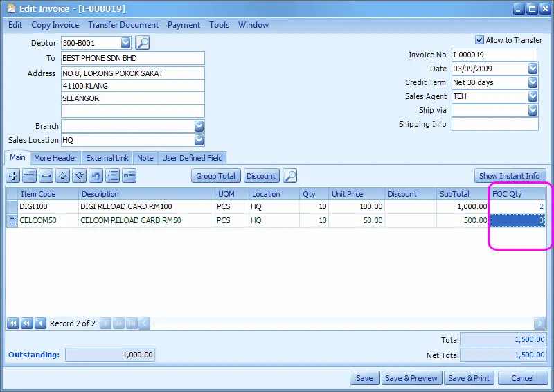Click the add new row plus icon

(13, 176)
